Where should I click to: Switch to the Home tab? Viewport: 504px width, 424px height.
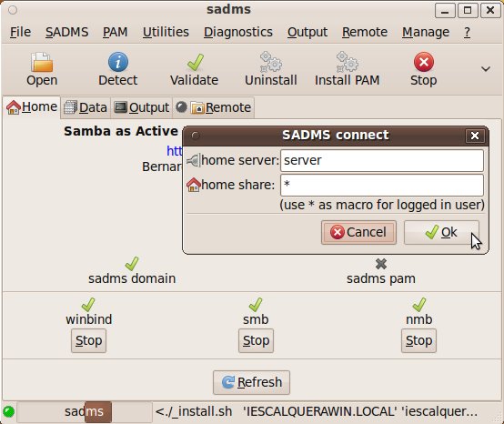(x=32, y=106)
